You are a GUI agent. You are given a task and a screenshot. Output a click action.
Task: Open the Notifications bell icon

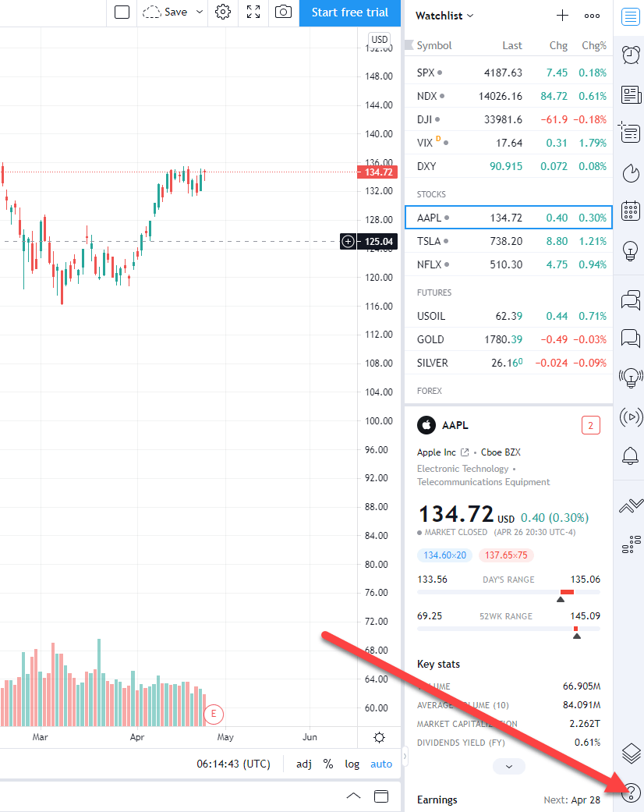[630, 456]
